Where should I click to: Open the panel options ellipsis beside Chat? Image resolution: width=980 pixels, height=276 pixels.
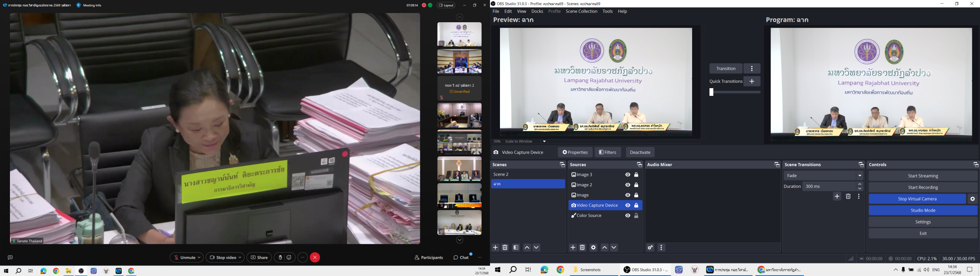coord(480,258)
